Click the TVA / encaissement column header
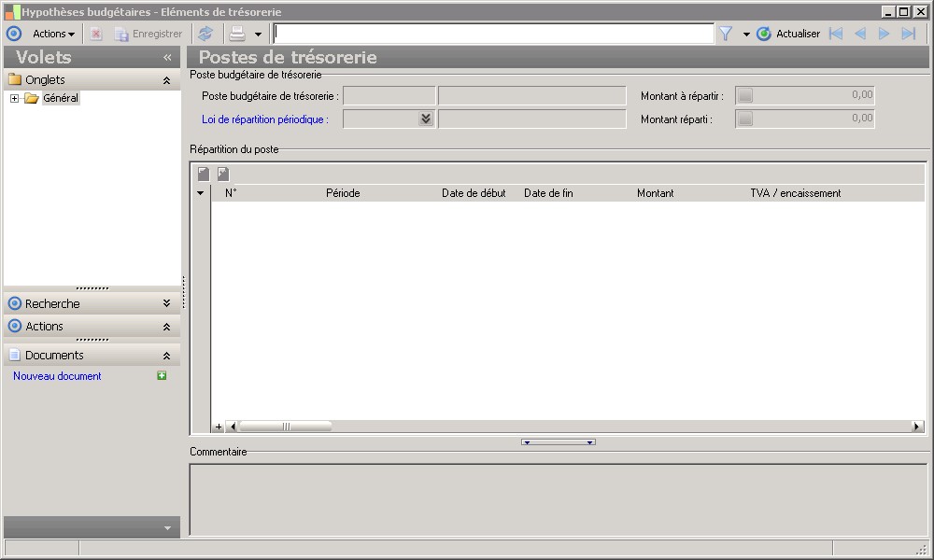Screen dimensions: 934x560 click(x=796, y=193)
